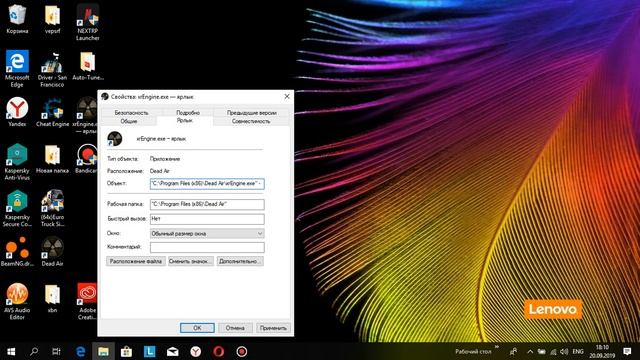This screenshot has width=640, height=360.
Task: Click the Объект target path field
Action: coord(207,184)
